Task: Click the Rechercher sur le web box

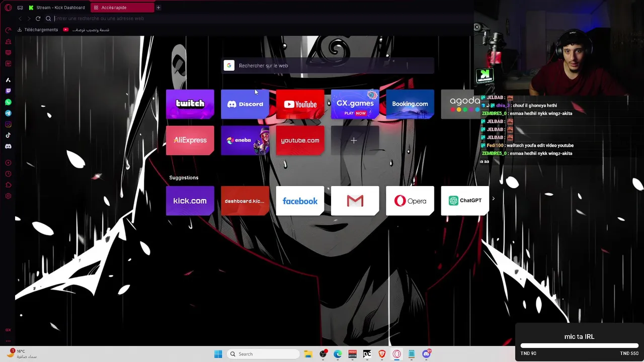Action: 328,65
